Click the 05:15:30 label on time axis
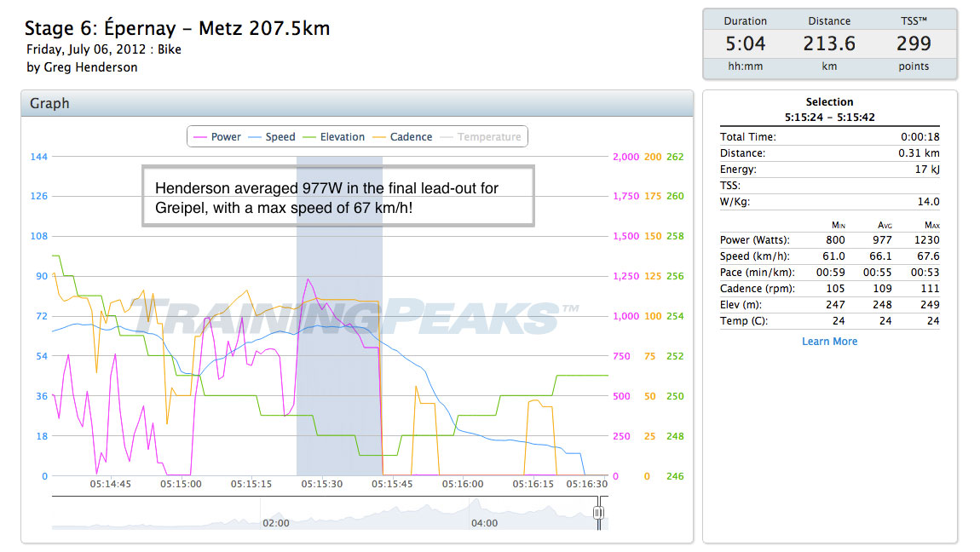 323,484
